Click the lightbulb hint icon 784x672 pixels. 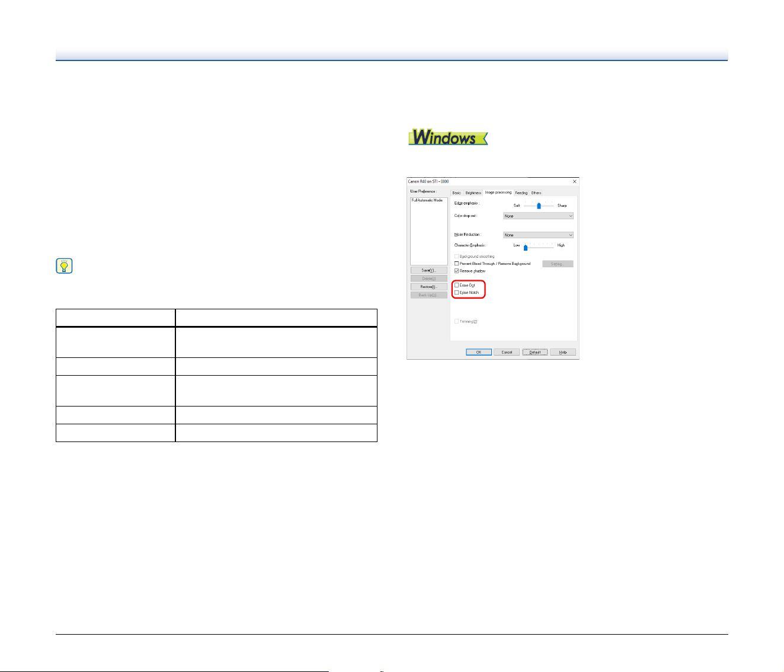(x=64, y=266)
